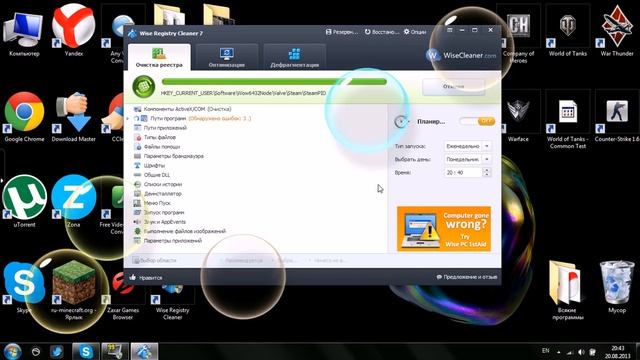Select the Списки истории category icon

[138, 184]
